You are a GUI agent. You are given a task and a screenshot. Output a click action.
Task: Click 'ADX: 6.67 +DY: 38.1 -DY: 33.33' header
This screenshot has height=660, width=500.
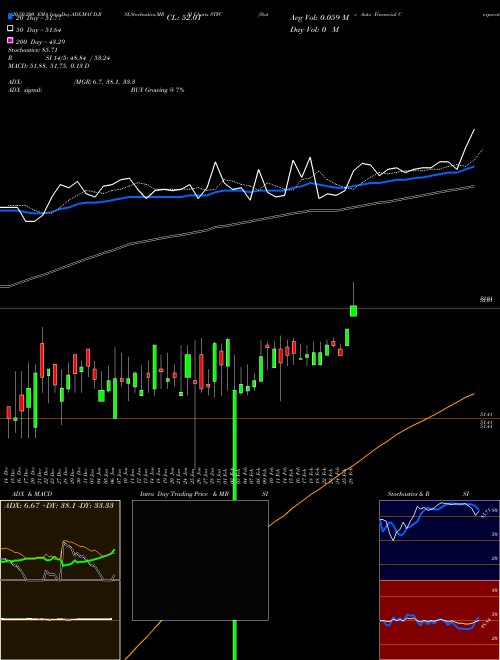tap(59, 505)
